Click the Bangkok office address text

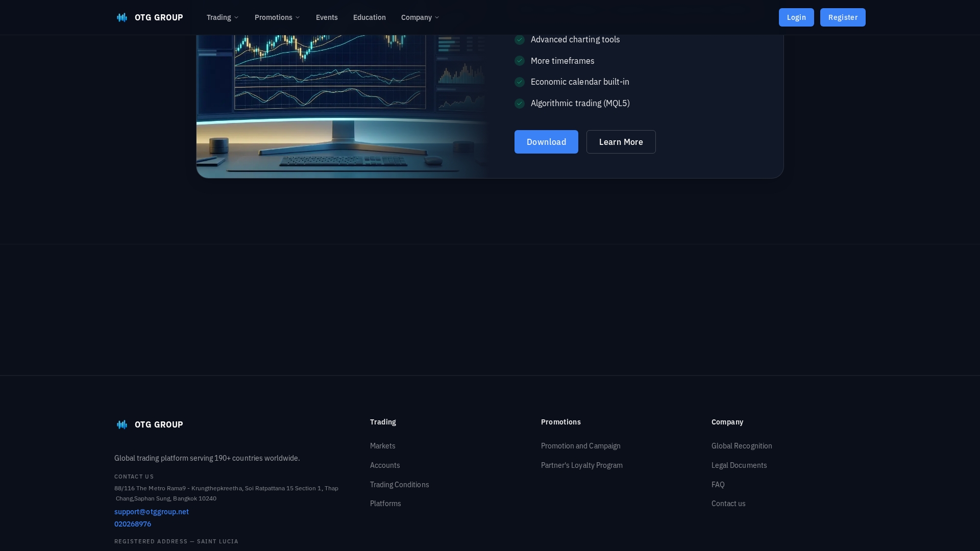(x=227, y=493)
